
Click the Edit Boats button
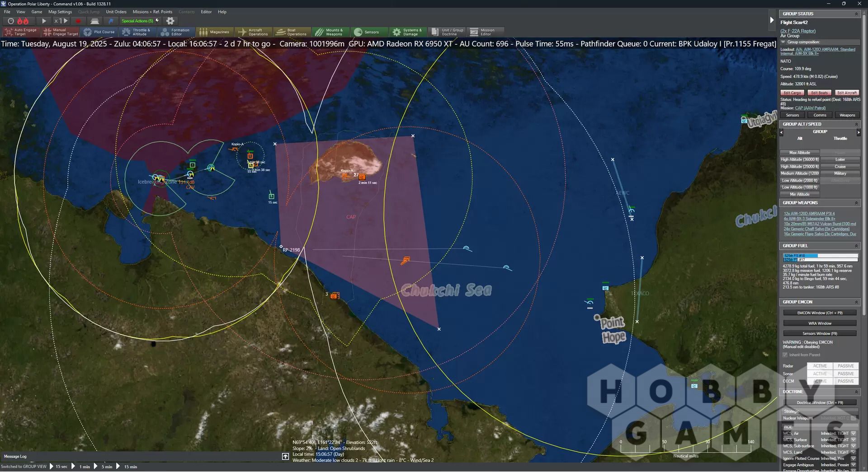tap(820, 93)
